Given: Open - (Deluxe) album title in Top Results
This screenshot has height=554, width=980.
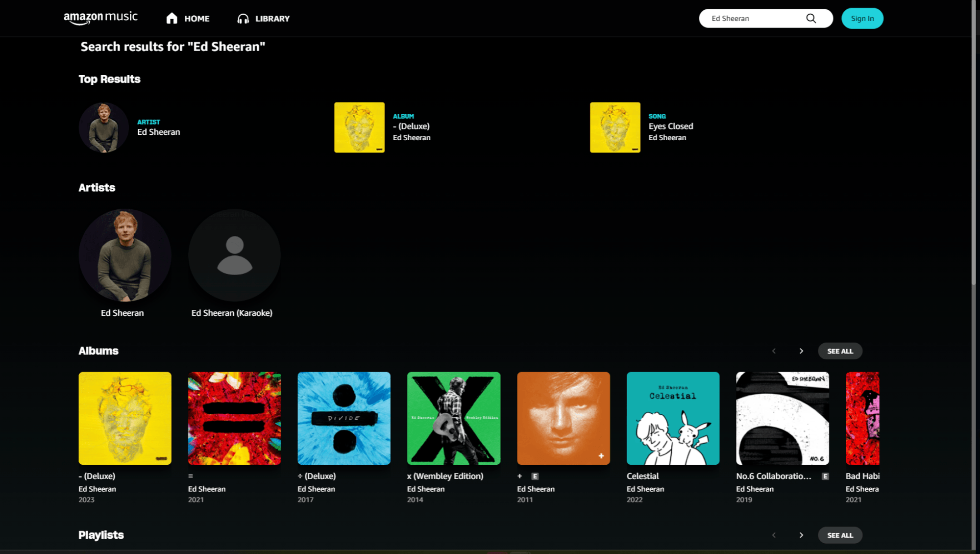Looking at the screenshot, I should point(411,126).
